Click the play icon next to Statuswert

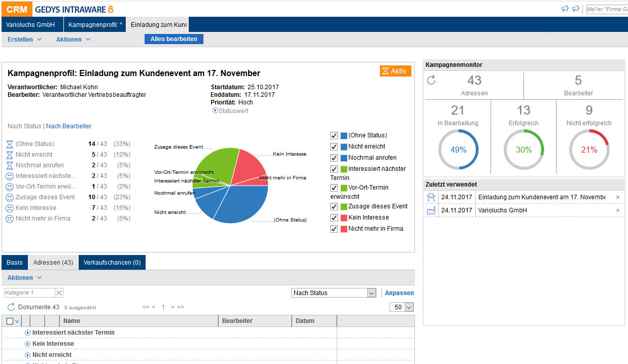tap(215, 111)
